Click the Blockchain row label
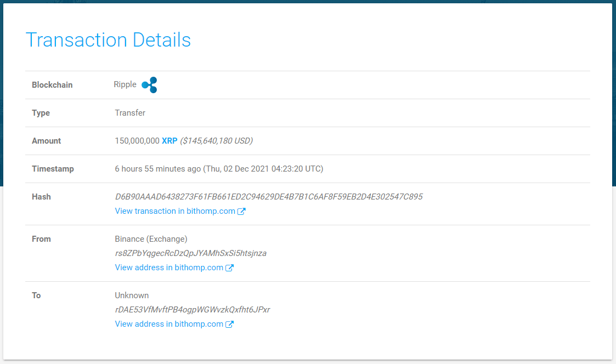Screen dimensions: 616x364 [x=52, y=85]
